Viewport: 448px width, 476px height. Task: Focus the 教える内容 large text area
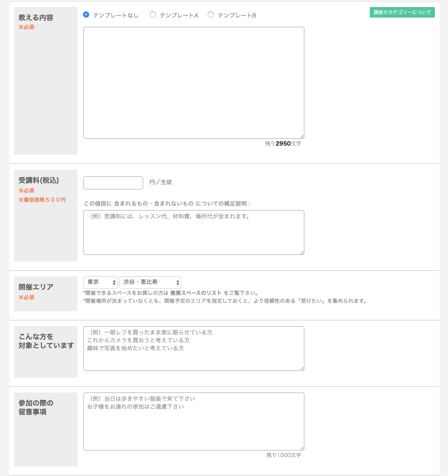pos(194,83)
